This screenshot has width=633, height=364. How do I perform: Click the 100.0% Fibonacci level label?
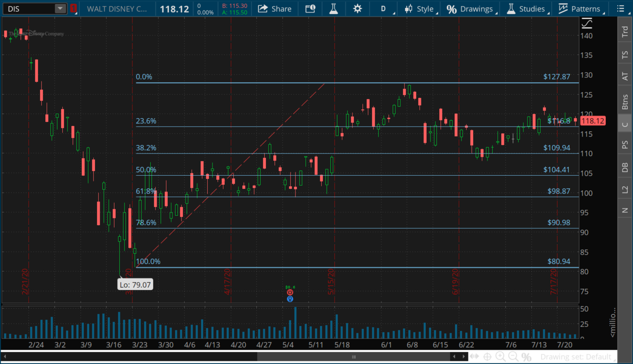148,262
